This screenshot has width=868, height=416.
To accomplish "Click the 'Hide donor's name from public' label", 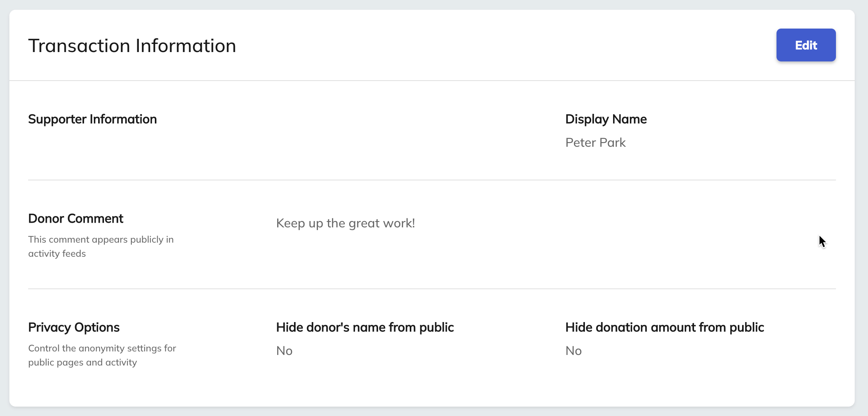I will 365,327.
